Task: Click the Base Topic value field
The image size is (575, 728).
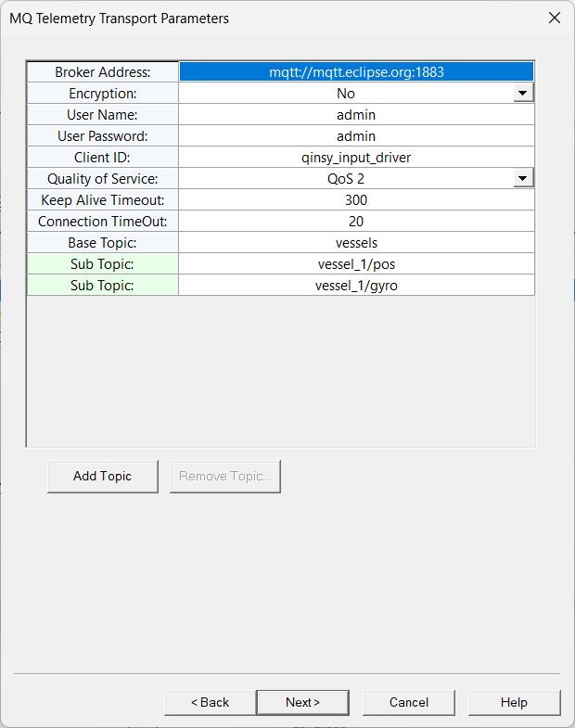Action: (x=356, y=242)
